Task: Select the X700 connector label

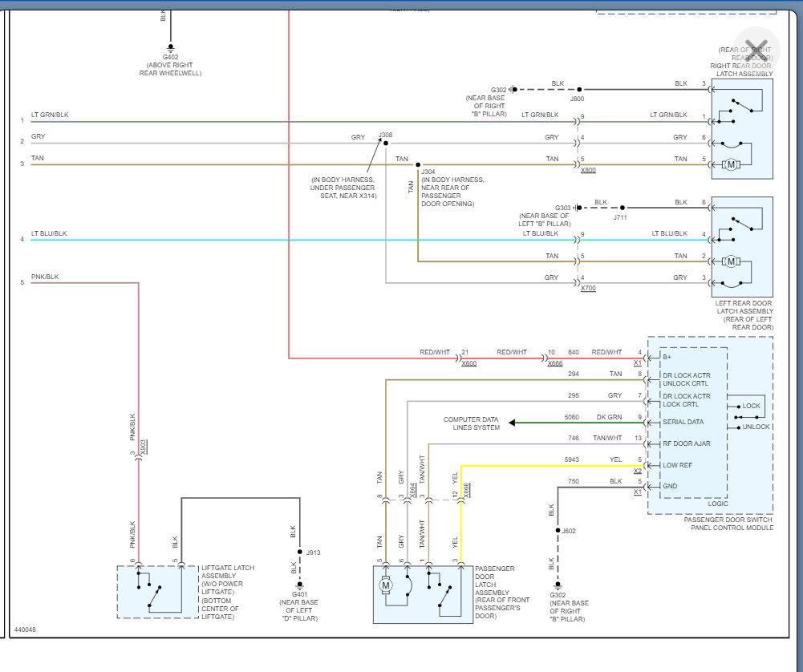Action: click(x=589, y=287)
